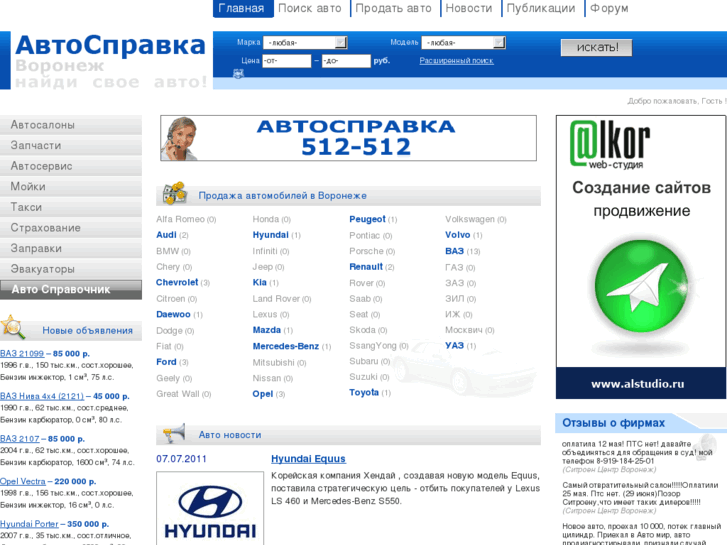Image resolution: width=727 pixels, height=545 pixels.
Task: Open the Марка dropdown
Action: 305,43
